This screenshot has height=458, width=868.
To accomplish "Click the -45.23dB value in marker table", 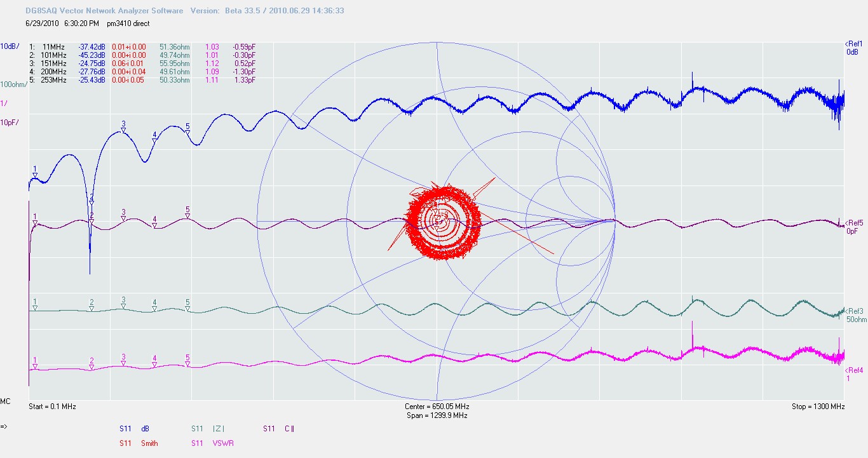I will pyautogui.click(x=92, y=55).
